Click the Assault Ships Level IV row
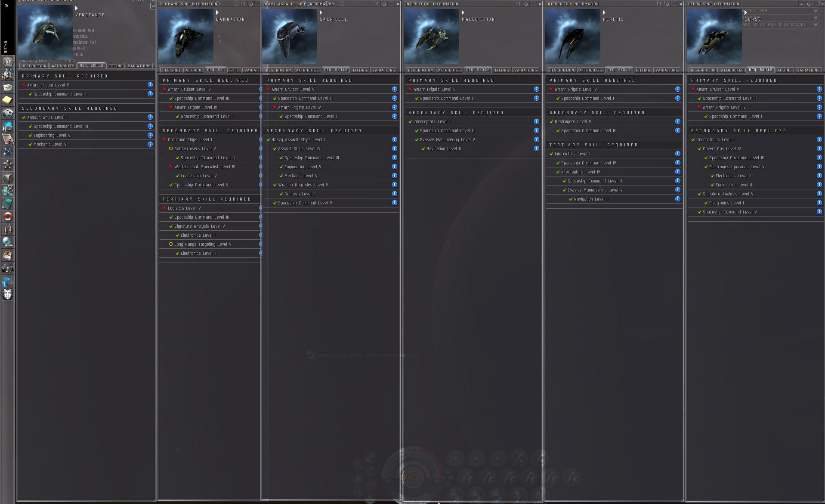Screen dimensions: 825x504 (x=331, y=148)
